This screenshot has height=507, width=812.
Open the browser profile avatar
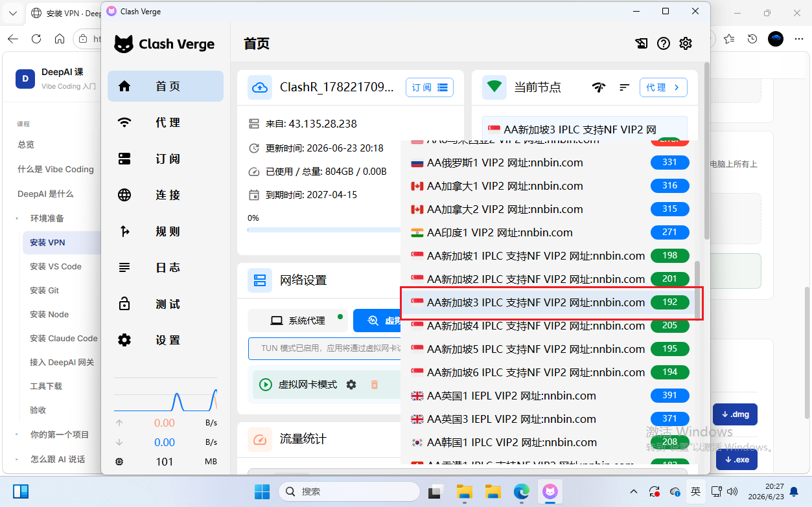(776, 39)
